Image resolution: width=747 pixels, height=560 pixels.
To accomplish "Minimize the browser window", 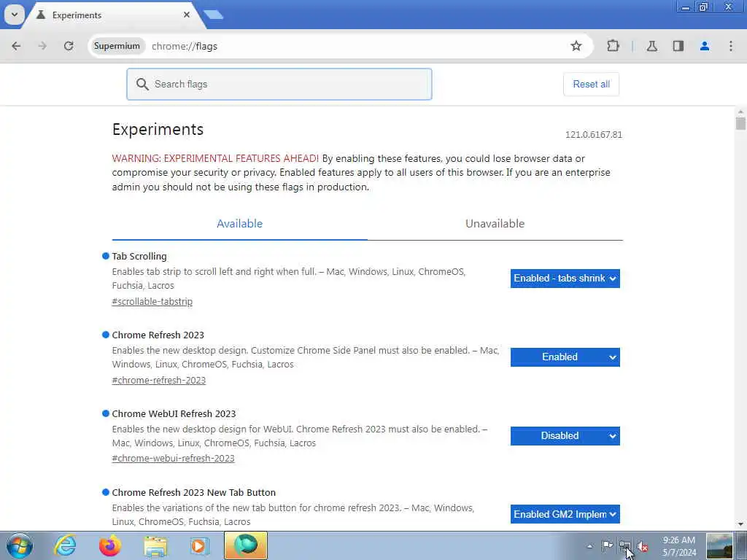I will coord(686,7).
